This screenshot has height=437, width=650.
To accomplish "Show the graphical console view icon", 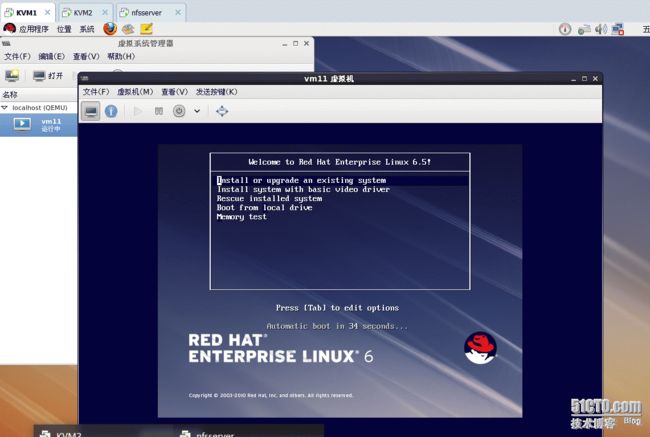I will pyautogui.click(x=90, y=111).
